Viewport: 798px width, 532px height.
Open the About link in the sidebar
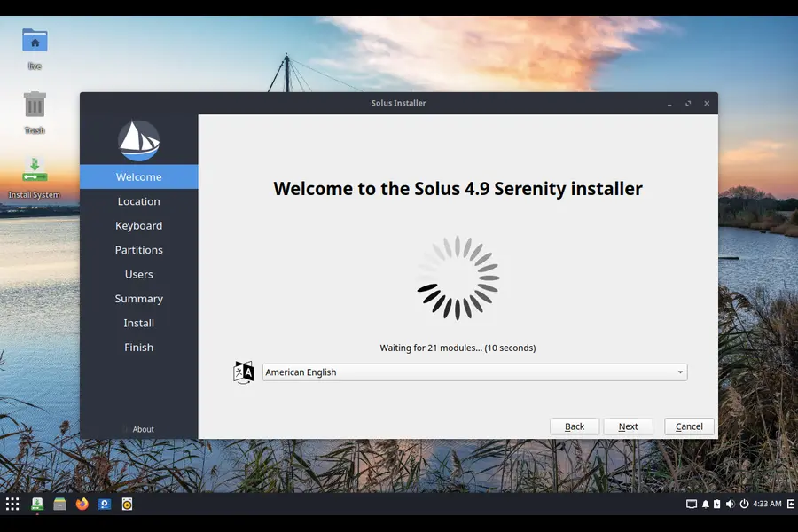pos(143,429)
